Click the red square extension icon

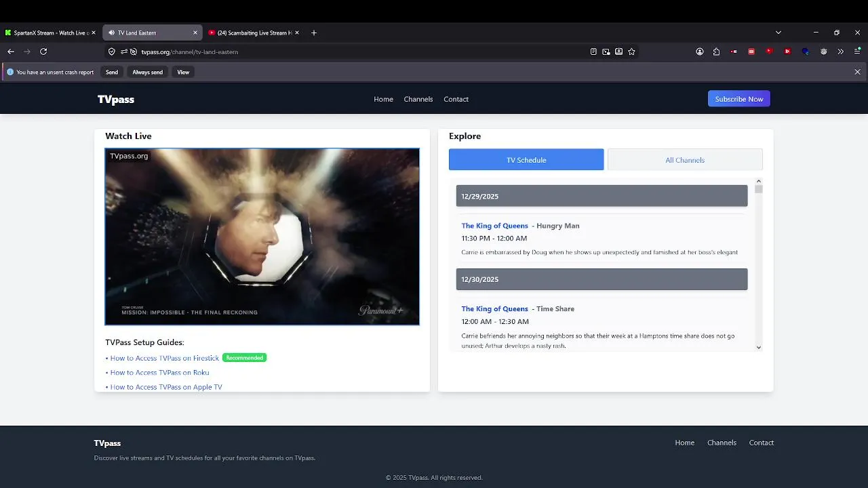coord(751,52)
